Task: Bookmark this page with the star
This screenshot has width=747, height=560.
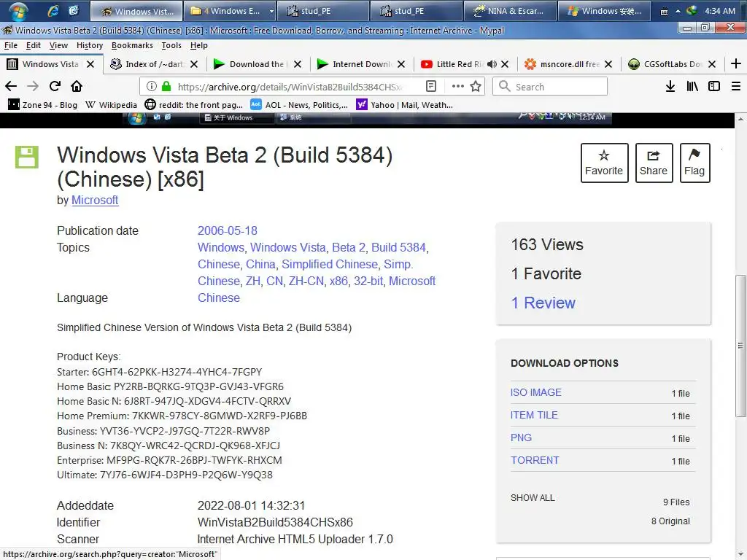Action: click(x=476, y=86)
